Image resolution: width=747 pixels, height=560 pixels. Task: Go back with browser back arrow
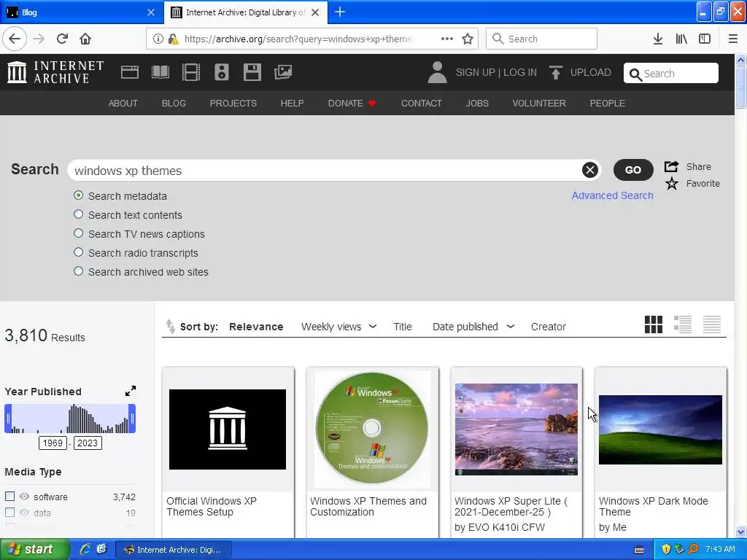click(15, 39)
